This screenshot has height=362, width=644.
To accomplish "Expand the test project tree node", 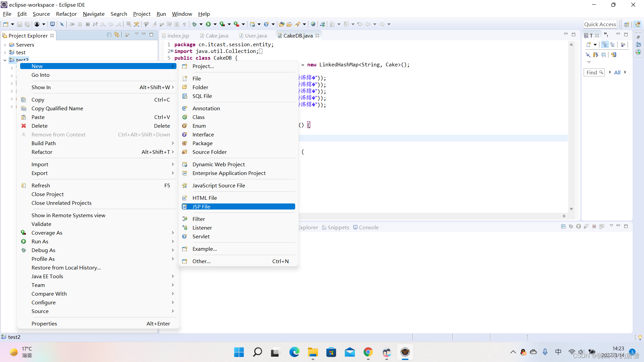I will (5, 53).
